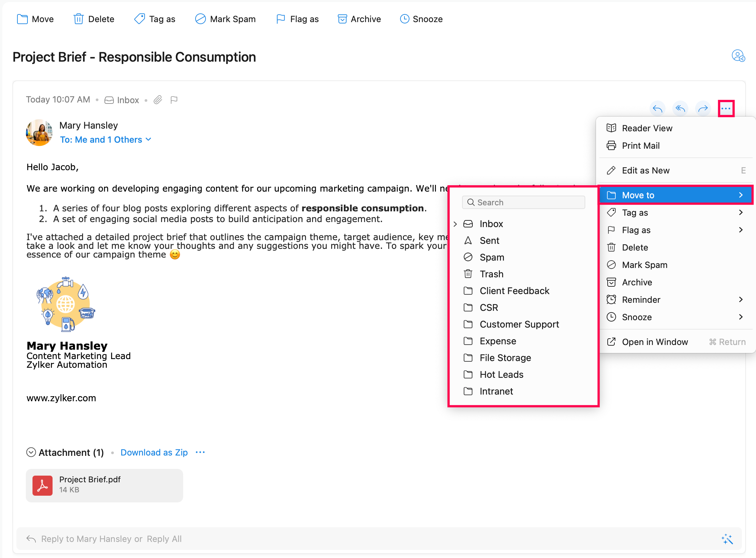This screenshot has width=756, height=558.
Task: Click the Archive button in top toolbar
Action: click(x=359, y=19)
